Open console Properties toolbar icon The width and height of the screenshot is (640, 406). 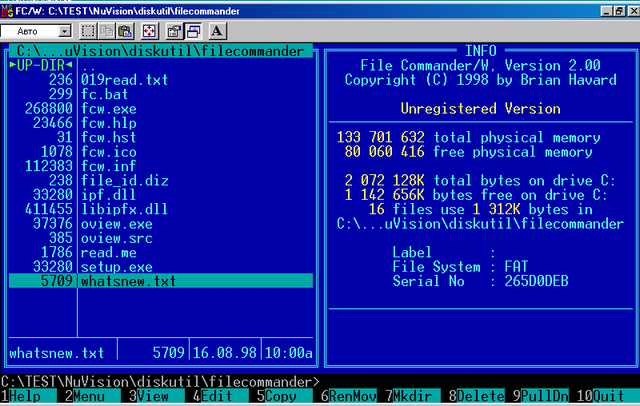[x=174, y=31]
